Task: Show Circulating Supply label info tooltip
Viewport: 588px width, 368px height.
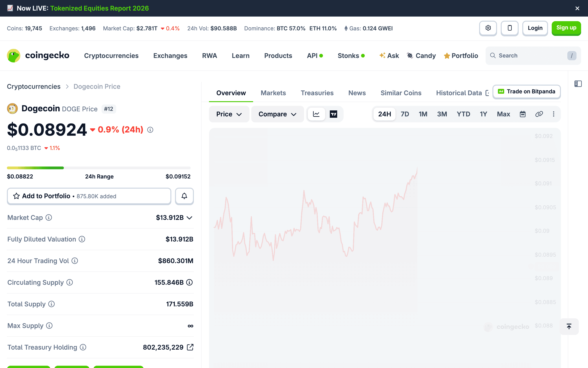Action: [x=70, y=282]
